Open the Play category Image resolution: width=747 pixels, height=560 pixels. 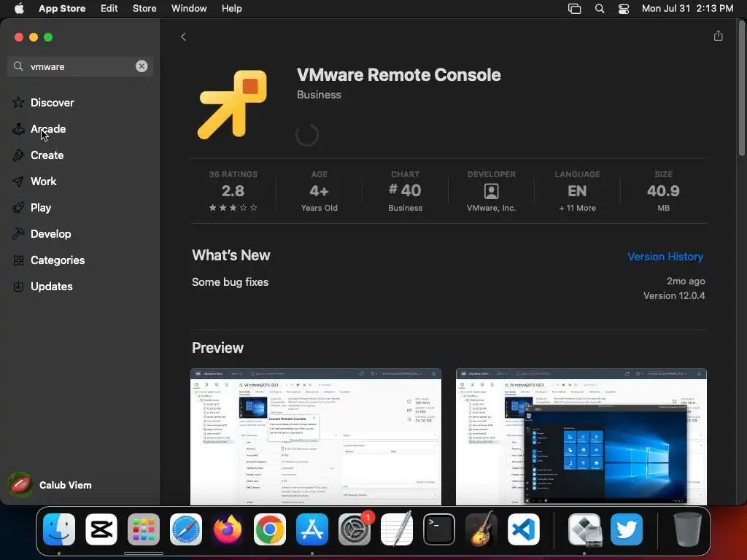pyautogui.click(x=41, y=208)
